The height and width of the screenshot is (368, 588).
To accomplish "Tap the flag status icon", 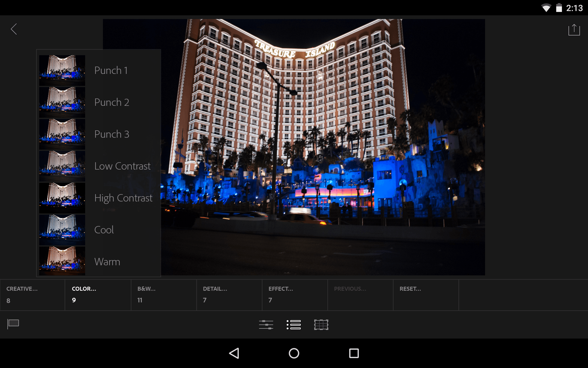I will [13, 324].
